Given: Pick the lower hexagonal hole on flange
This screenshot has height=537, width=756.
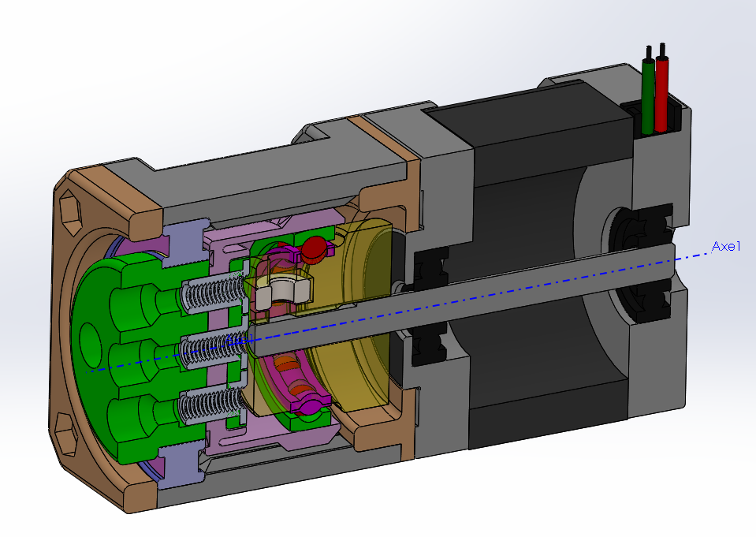Looking at the screenshot, I should click(x=66, y=434).
